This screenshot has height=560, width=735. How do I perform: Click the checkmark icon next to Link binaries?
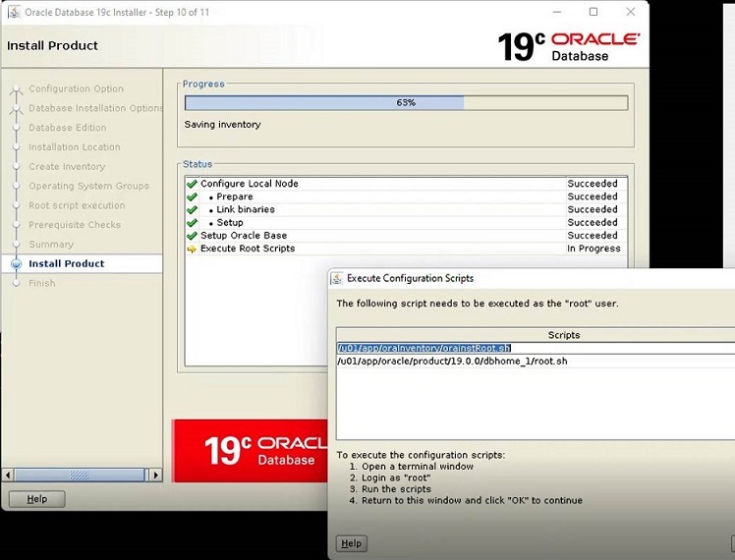(192, 209)
